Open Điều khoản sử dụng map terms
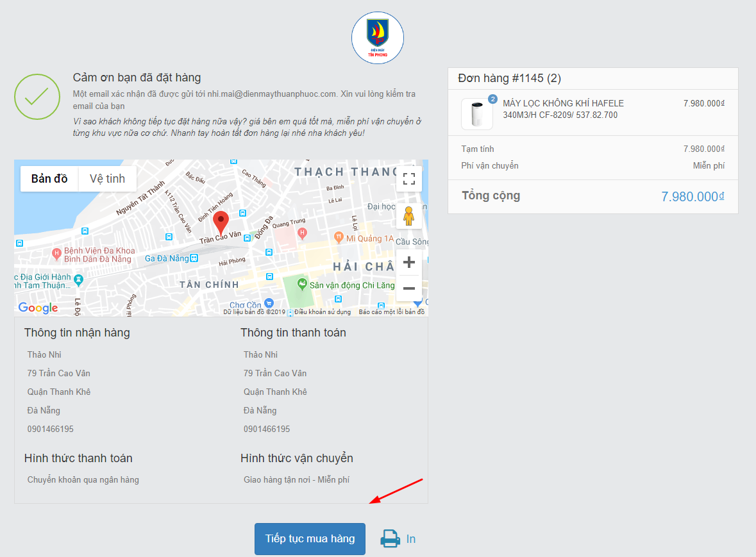Image resolution: width=756 pixels, height=557 pixels. coord(323,312)
